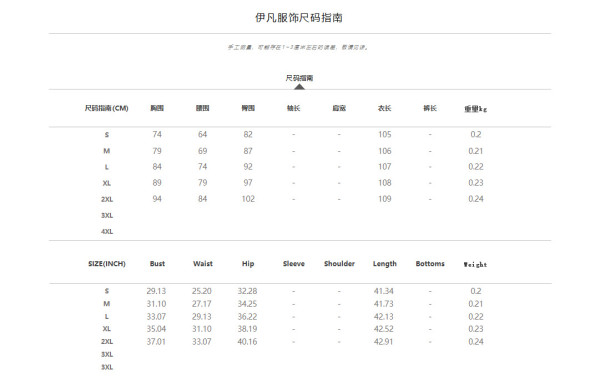Click the 腰围 column header
The width and height of the screenshot is (600, 389).
click(x=202, y=108)
